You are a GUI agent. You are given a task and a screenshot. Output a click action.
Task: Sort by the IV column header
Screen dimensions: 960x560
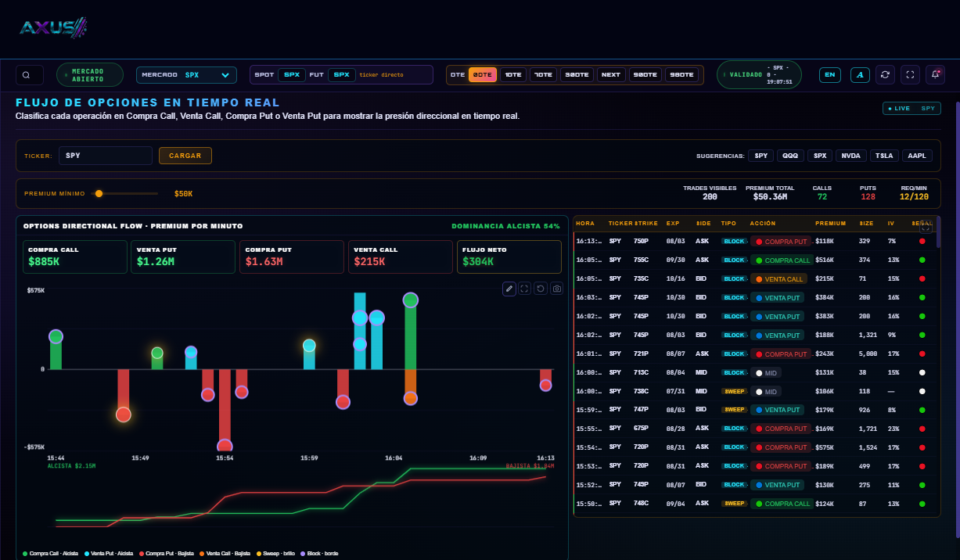(891, 223)
